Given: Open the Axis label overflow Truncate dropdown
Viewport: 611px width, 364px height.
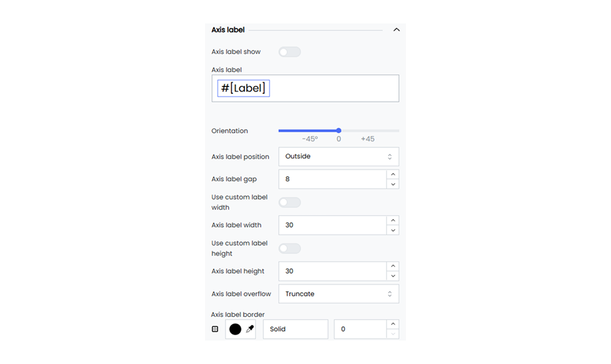Looking at the screenshot, I should click(x=338, y=294).
